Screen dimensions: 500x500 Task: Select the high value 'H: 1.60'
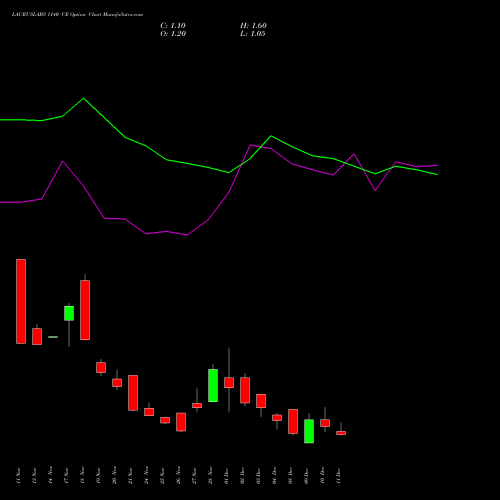[x=253, y=26]
